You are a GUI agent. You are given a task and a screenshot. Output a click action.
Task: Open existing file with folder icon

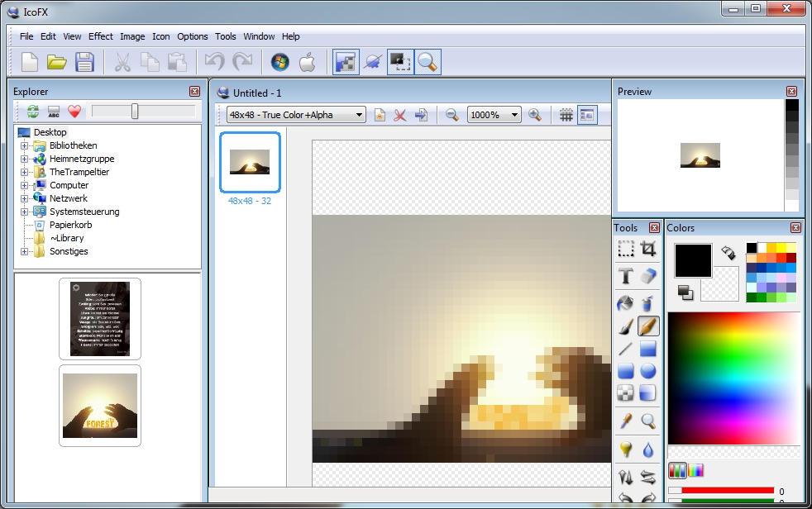(56, 62)
